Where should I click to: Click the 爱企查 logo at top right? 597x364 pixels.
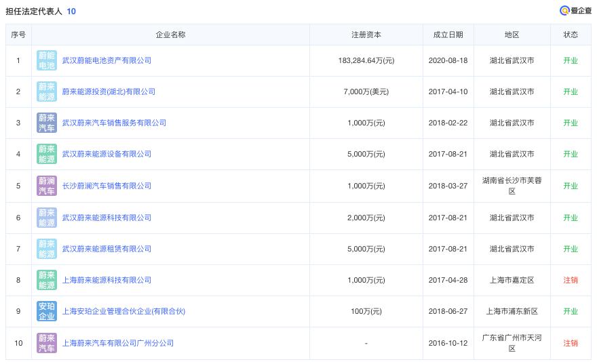click(x=575, y=11)
